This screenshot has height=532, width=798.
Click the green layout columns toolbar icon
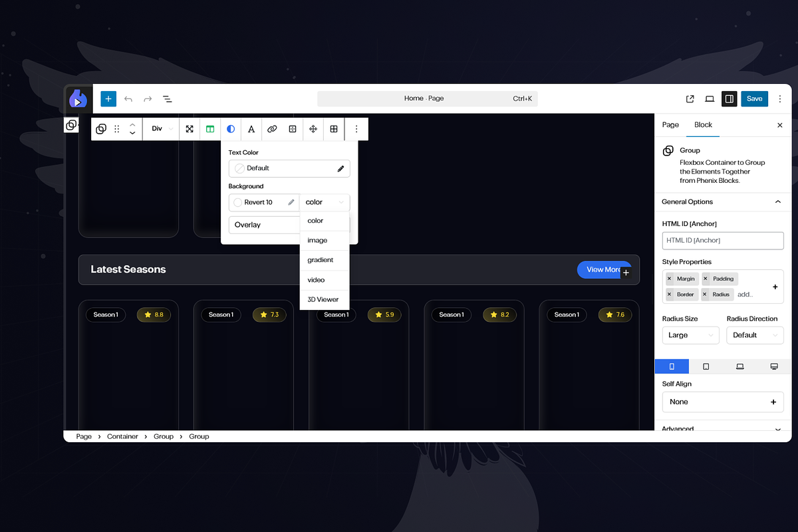coord(210,129)
